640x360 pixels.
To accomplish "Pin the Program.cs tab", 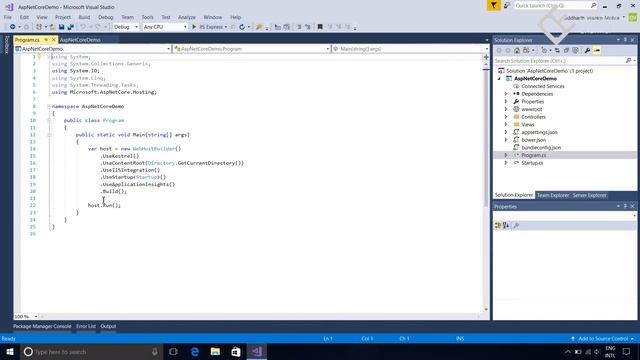I will point(46,40).
